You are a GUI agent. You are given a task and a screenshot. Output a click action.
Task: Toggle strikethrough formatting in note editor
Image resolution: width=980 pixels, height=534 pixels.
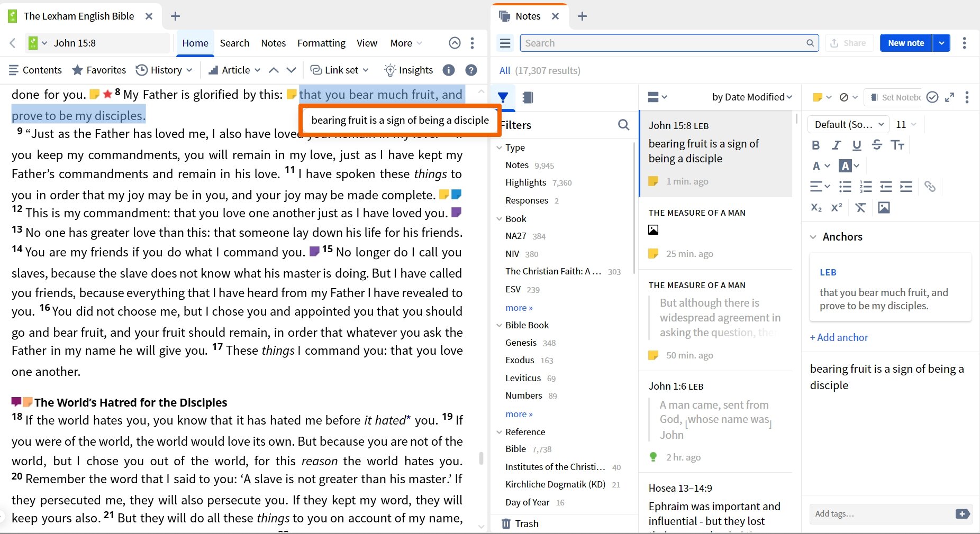877,145
